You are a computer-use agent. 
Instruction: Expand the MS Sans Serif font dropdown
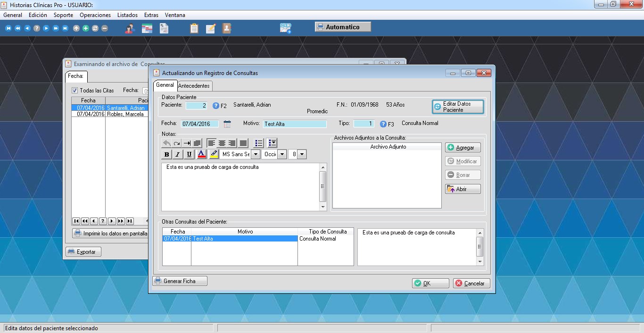coord(256,154)
